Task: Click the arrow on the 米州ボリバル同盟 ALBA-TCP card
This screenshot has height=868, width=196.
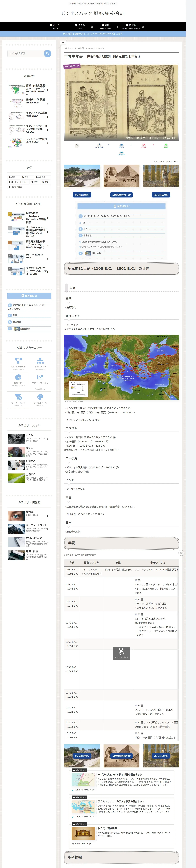Action: coord(48,104)
